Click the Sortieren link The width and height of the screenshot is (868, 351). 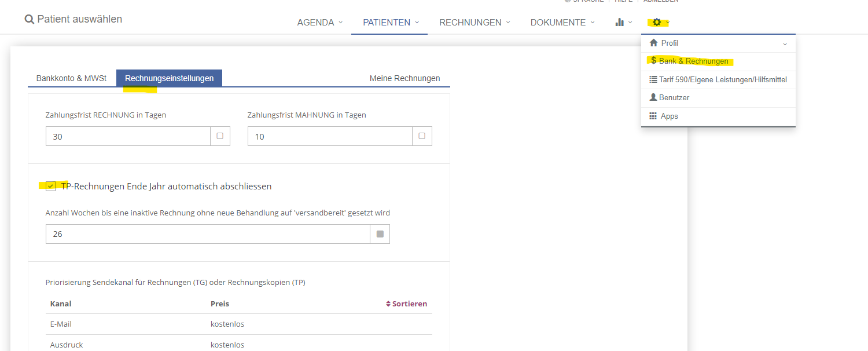407,304
